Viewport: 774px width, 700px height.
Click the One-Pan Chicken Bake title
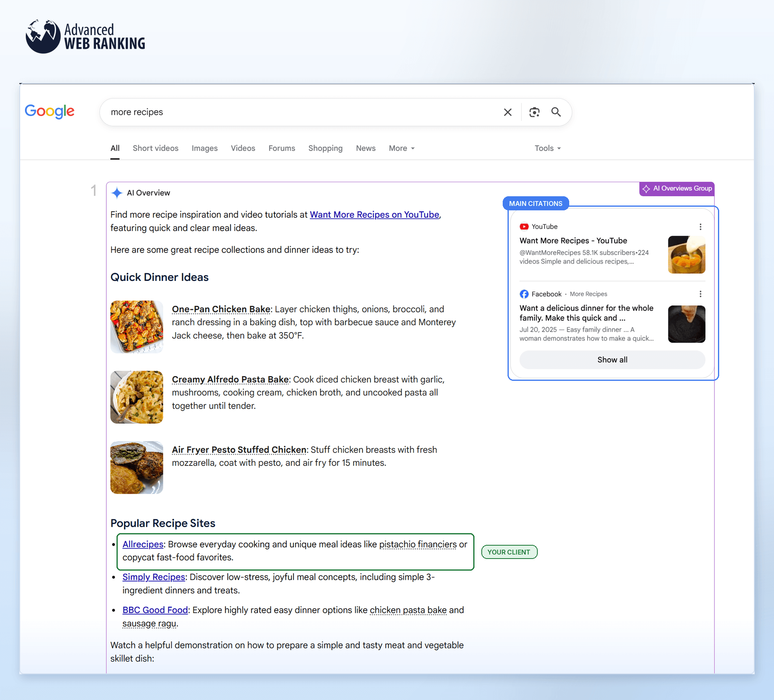point(221,309)
